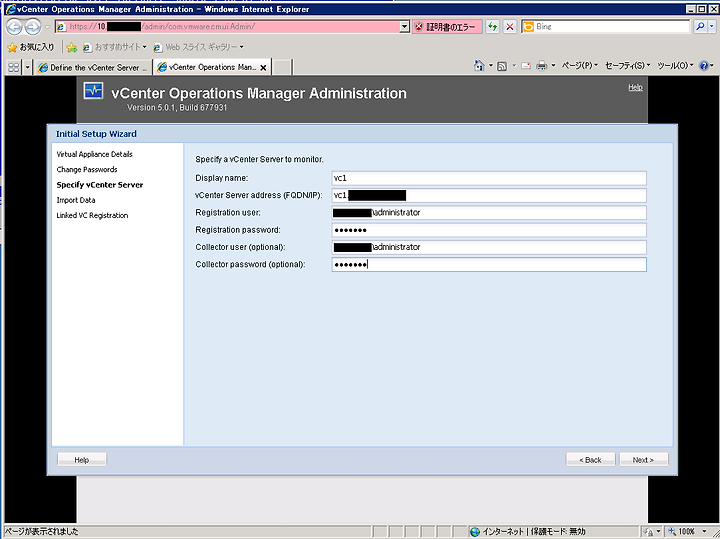Click the vCenter Operations heartbeat logo icon
This screenshot has width=720, height=539.
(x=94, y=91)
